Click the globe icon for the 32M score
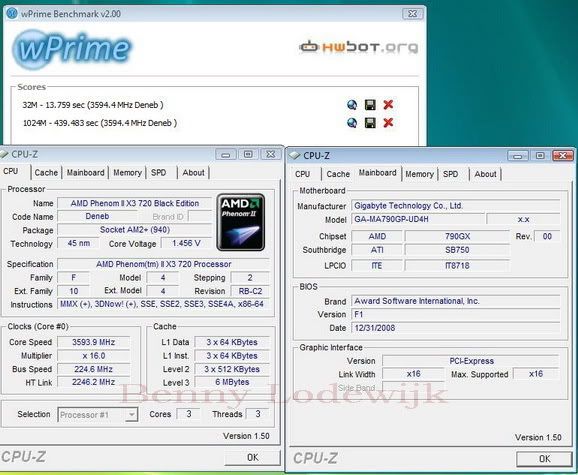Image resolution: width=578 pixels, height=475 pixels. (x=352, y=105)
